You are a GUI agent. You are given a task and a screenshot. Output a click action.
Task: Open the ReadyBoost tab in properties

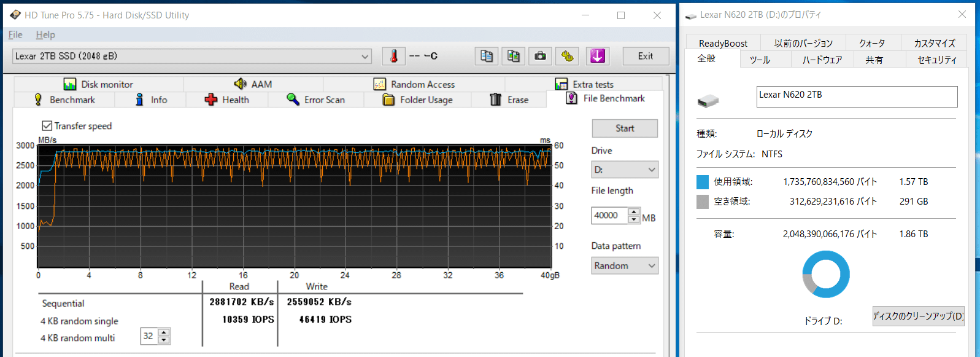[723, 43]
